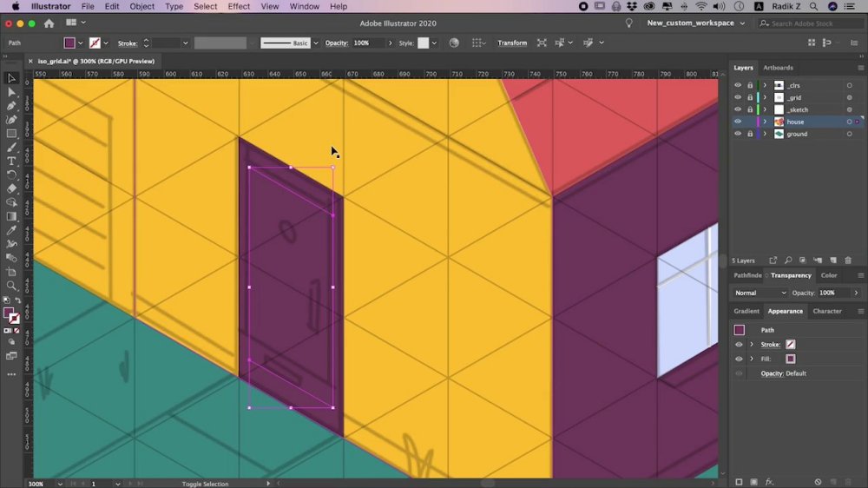Open Edit Toolbar three dots

click(11, 374)
